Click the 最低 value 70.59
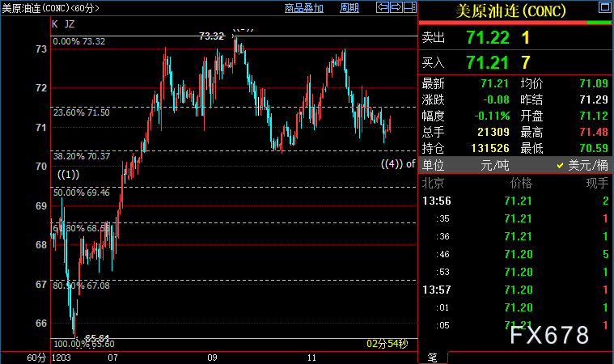Screen dimensions: 614x364 click(x=594, y=148)
